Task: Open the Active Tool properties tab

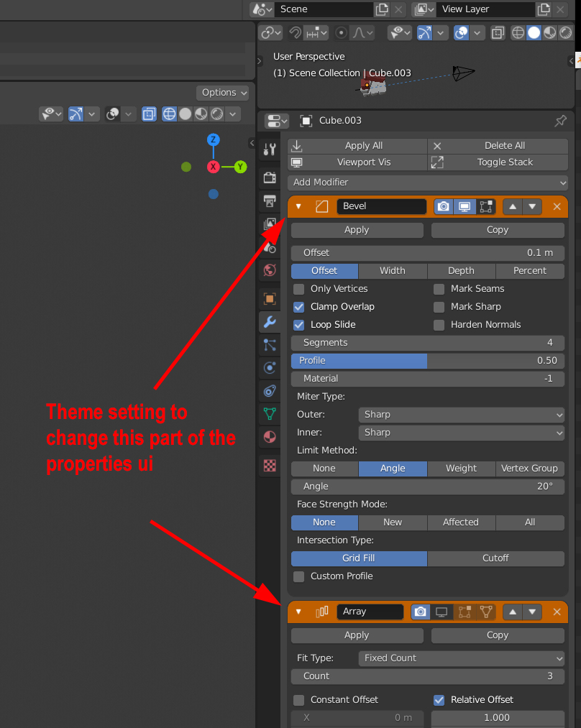Action: [270, 149]
